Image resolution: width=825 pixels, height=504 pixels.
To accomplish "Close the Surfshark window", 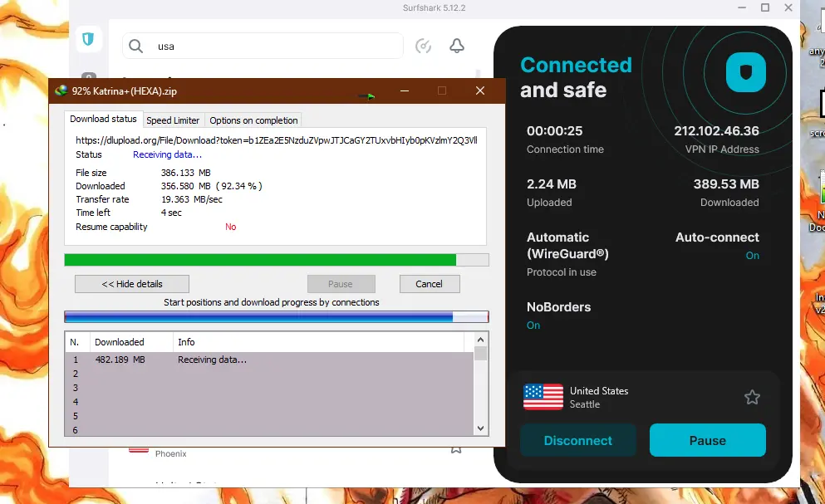I will (788, 7).
